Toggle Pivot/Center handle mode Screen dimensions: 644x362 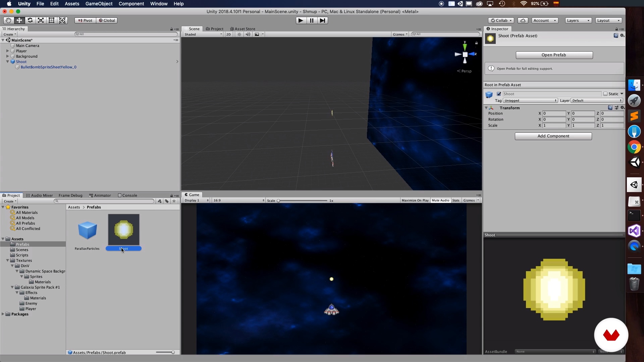click(x=85, y=20)
